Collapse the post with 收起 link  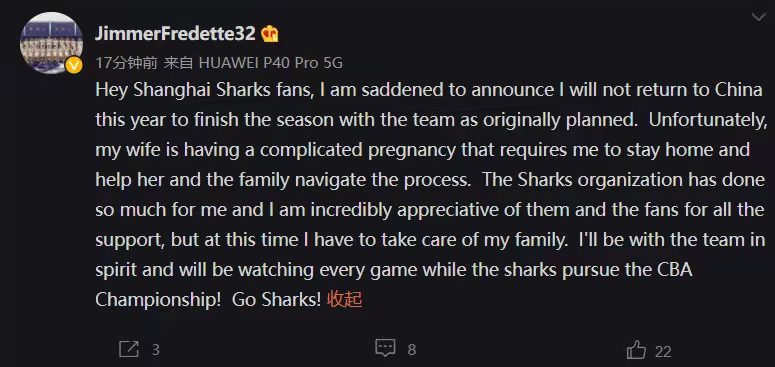(344, 299)
